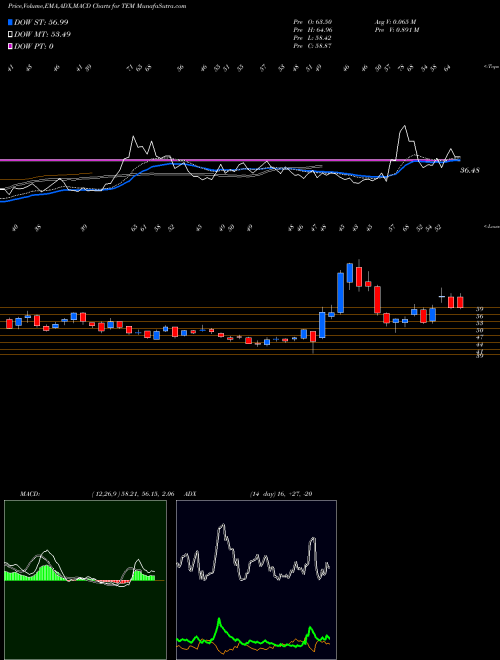Click the '39' price axis label at the top
Viewport: 500px width, 660px height.
(479, 309)
